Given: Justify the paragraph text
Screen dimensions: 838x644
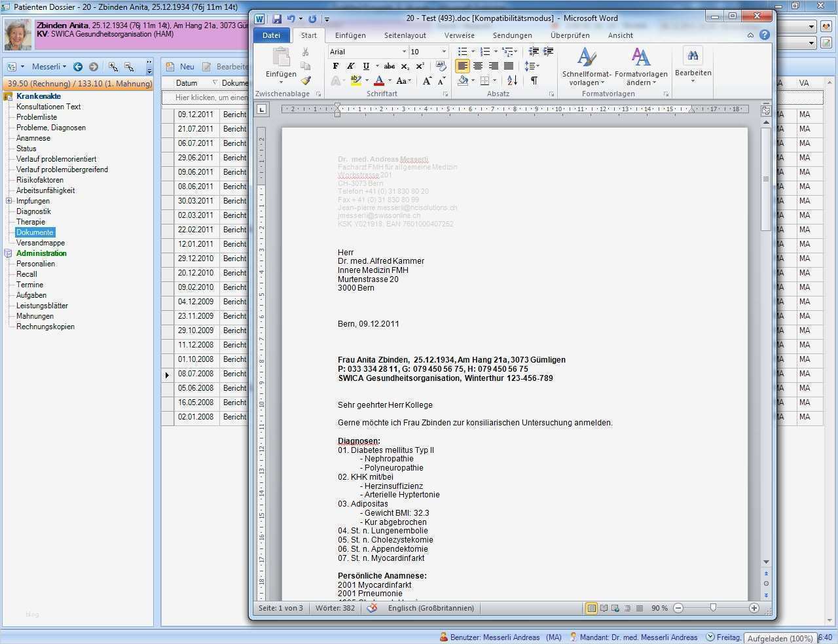Looking at the screenshot, I should coord(509,66).
